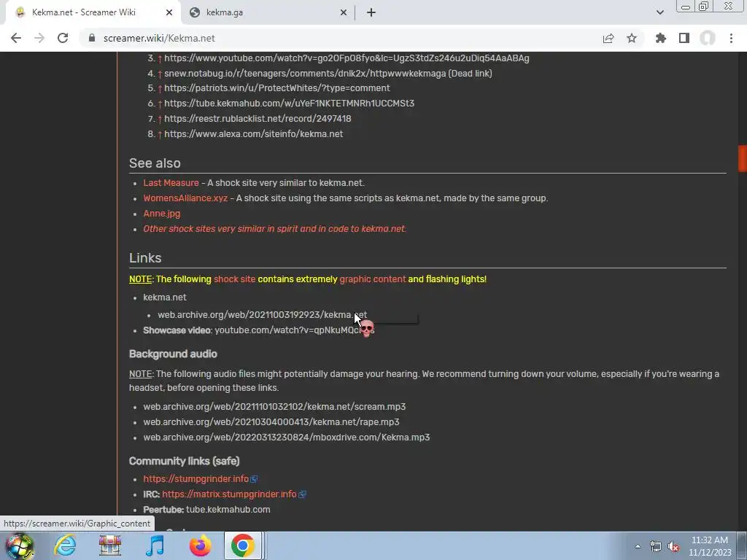Click the kekma.net text under Links
This screenshot has width=747, height=560.
(x=164, y=297)
